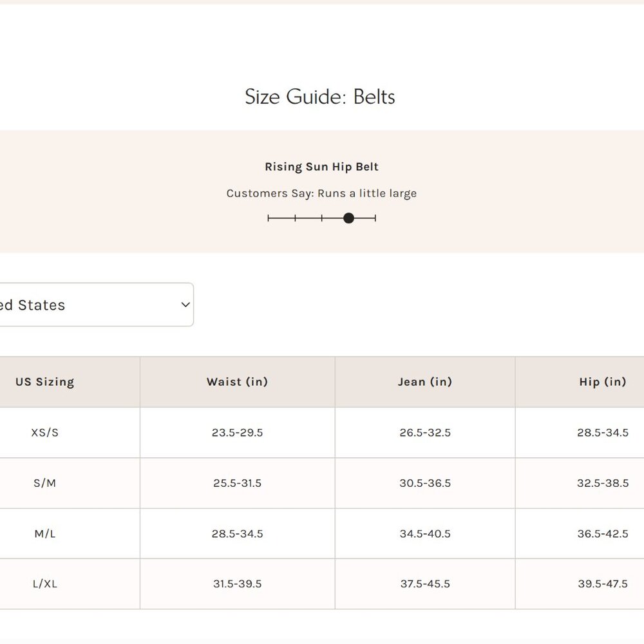This screenshot has height=644, width=644.
Task: Click jean value 30.5-36.5
Action: coord(425,483)
